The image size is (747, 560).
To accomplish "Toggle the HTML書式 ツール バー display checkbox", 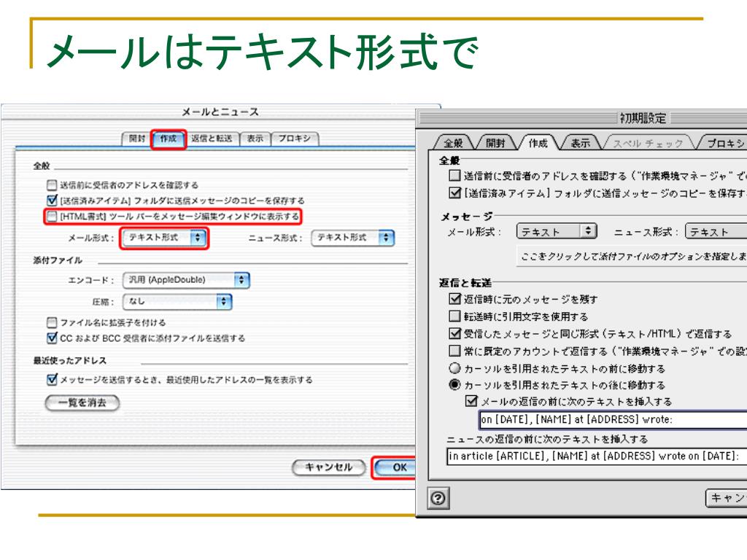I will (x=52, y=217).
